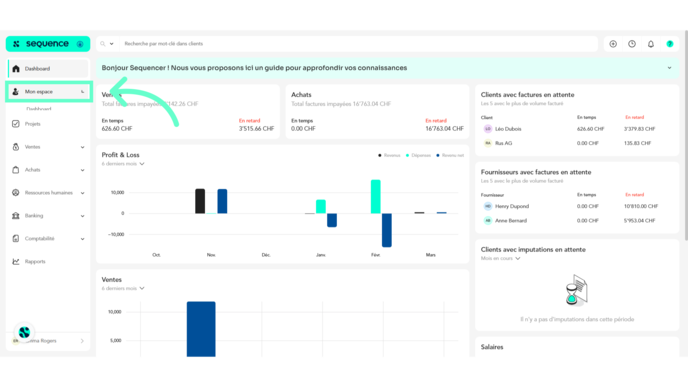This screenshot has width=688, height=387.
Task: Click the icon beside the Sequence logo
Action: pyautogui.click(x=80, y=44)
